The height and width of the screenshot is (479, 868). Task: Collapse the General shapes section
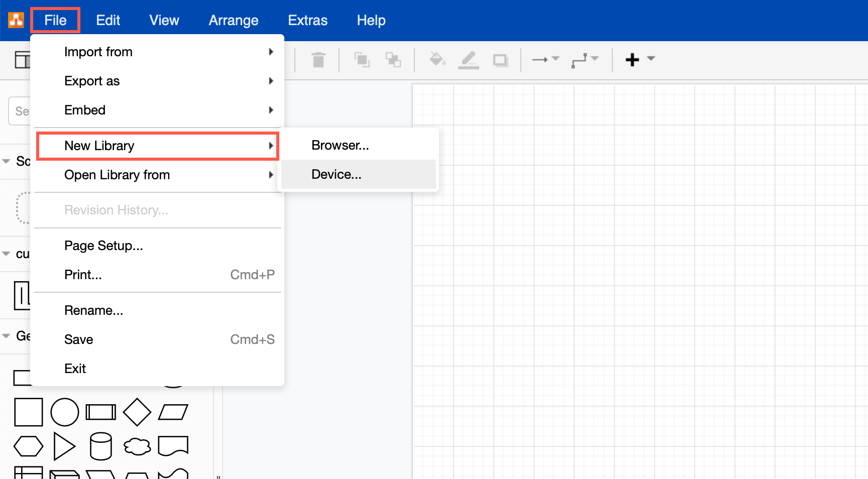(x=7, y=335)
